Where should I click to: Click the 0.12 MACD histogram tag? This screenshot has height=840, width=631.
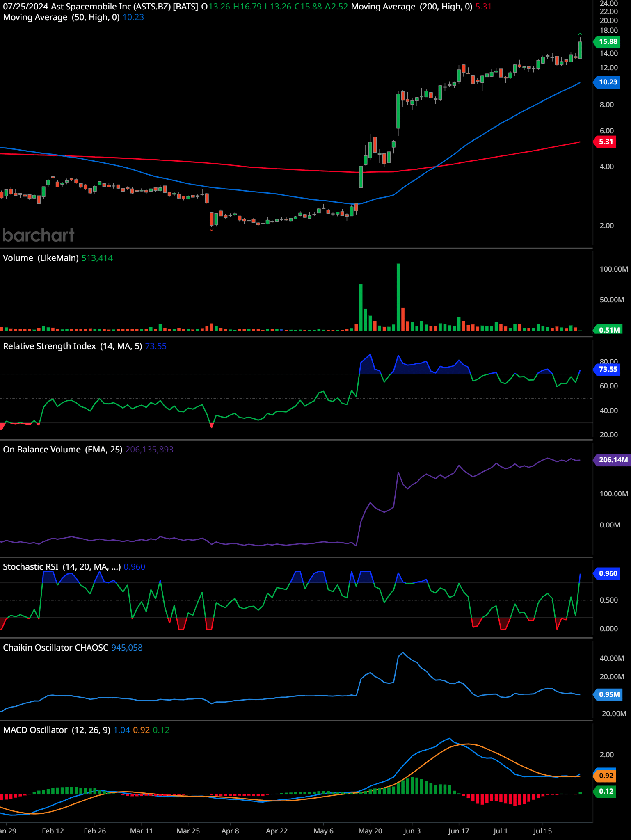pos(605,791)
